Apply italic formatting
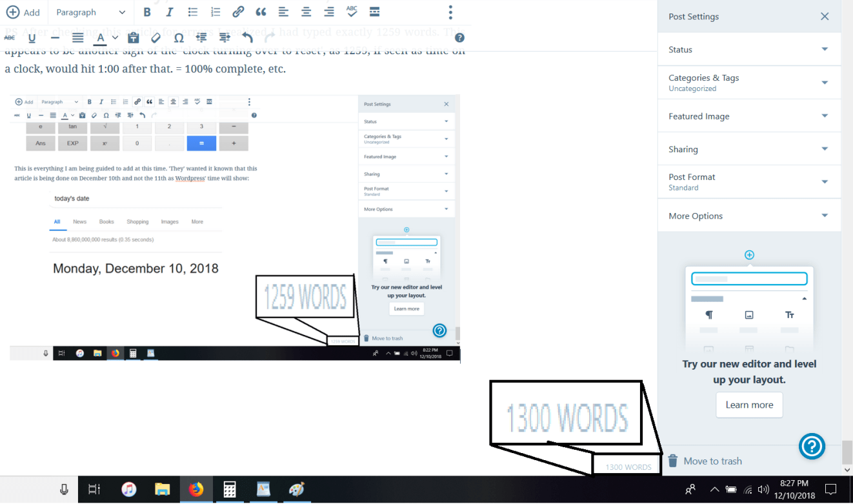 pyautogui.click(x=170, y=12)
